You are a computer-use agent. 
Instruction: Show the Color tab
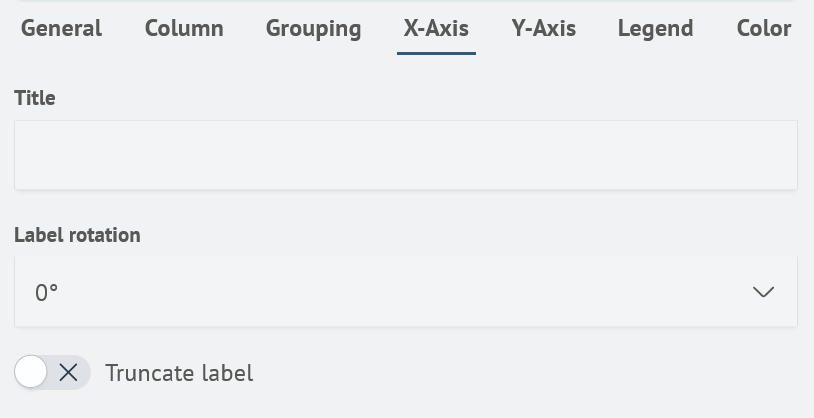[764, 28]
